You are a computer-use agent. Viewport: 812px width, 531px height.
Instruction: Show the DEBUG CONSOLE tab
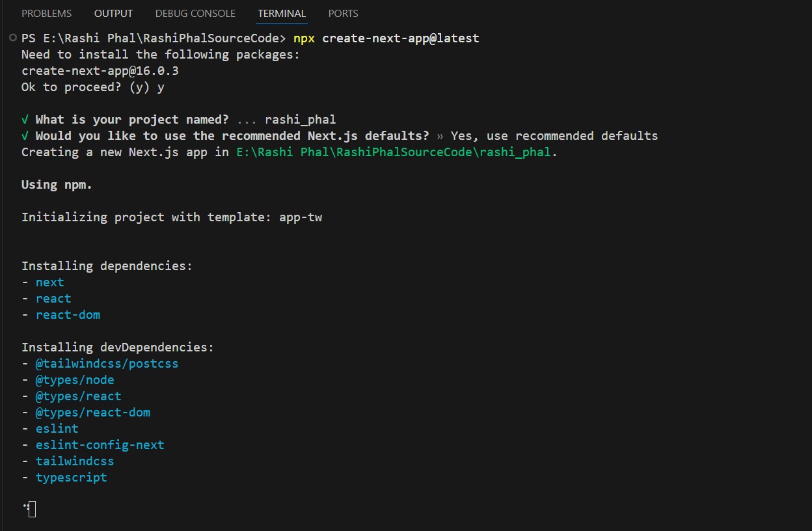(195, 13)
